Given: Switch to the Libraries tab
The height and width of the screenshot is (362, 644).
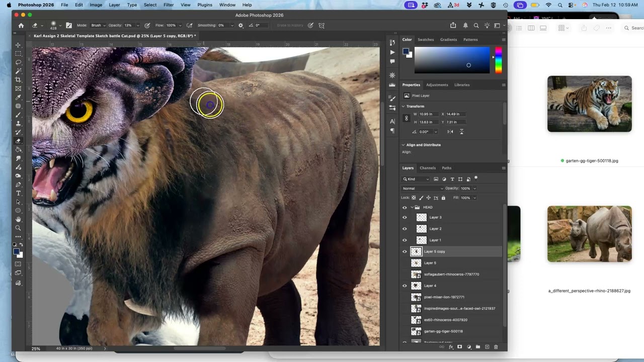Looking at the screenshot, I should pos(462,84).
